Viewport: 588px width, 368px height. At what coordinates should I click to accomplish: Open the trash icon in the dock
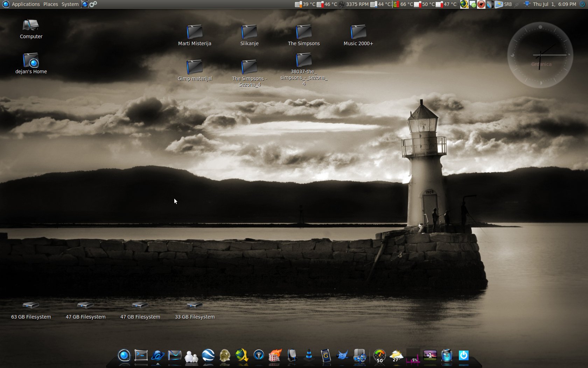pos(447,355)
